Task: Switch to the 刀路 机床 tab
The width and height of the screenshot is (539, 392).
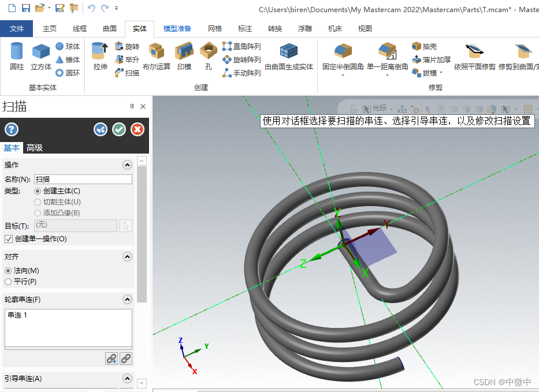Action: 335,28
